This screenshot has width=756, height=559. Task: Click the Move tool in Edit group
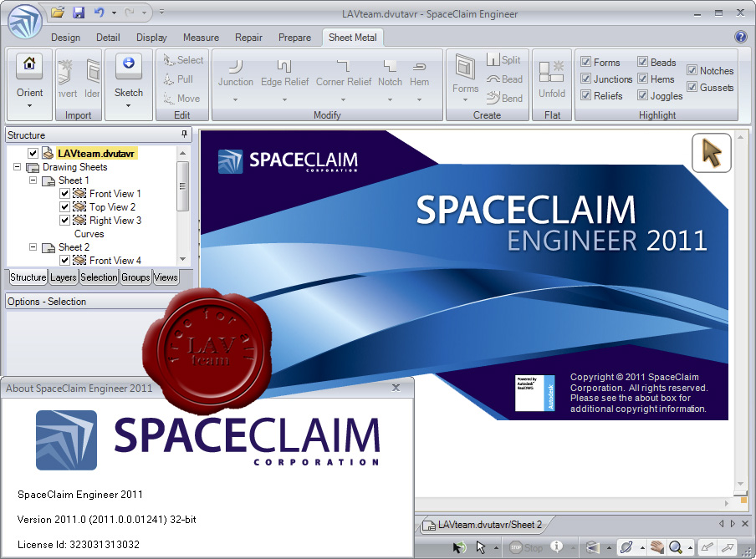point(181,99)
